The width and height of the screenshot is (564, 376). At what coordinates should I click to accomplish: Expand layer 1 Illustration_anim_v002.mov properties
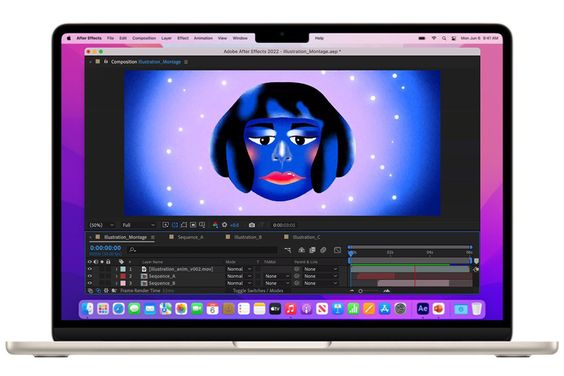click(116, 269)
